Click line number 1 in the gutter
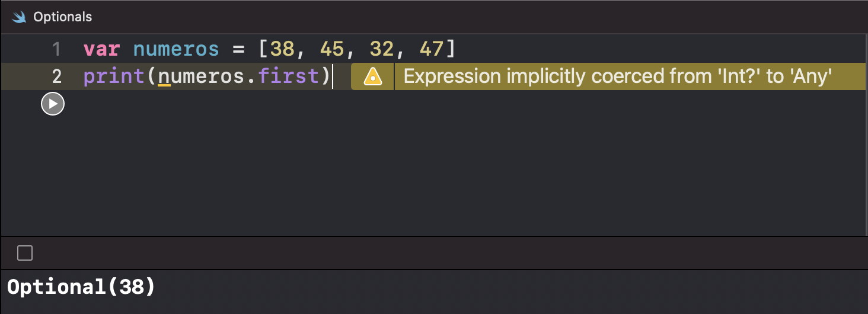Screen dimensions: 868x314 point(56,49)
